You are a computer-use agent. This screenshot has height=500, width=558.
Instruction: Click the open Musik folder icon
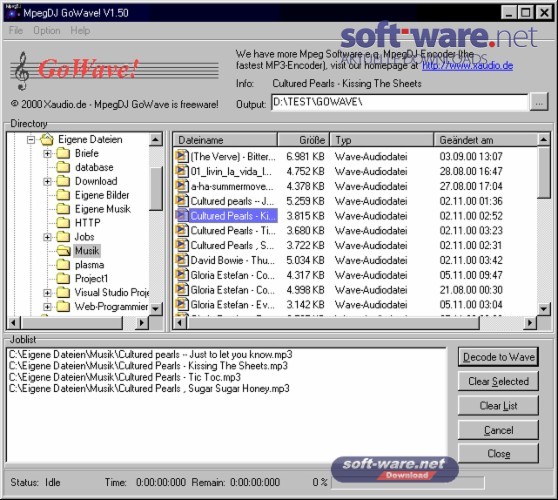point(64,251)
